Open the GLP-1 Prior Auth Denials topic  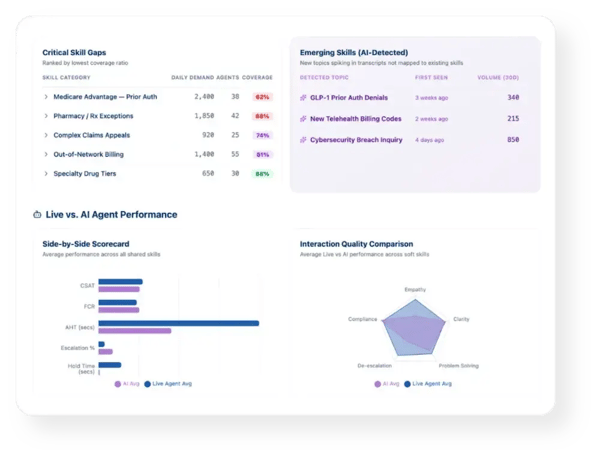(349, 98)
